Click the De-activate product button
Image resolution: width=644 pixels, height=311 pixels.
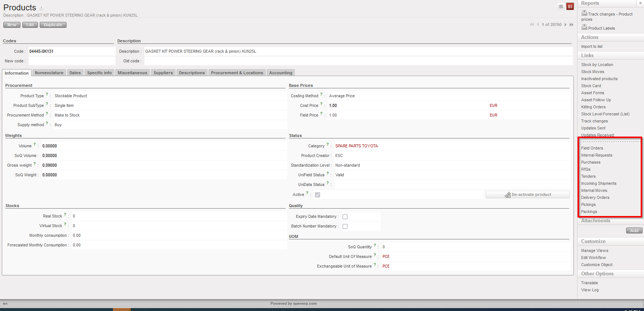click(527, 194)
